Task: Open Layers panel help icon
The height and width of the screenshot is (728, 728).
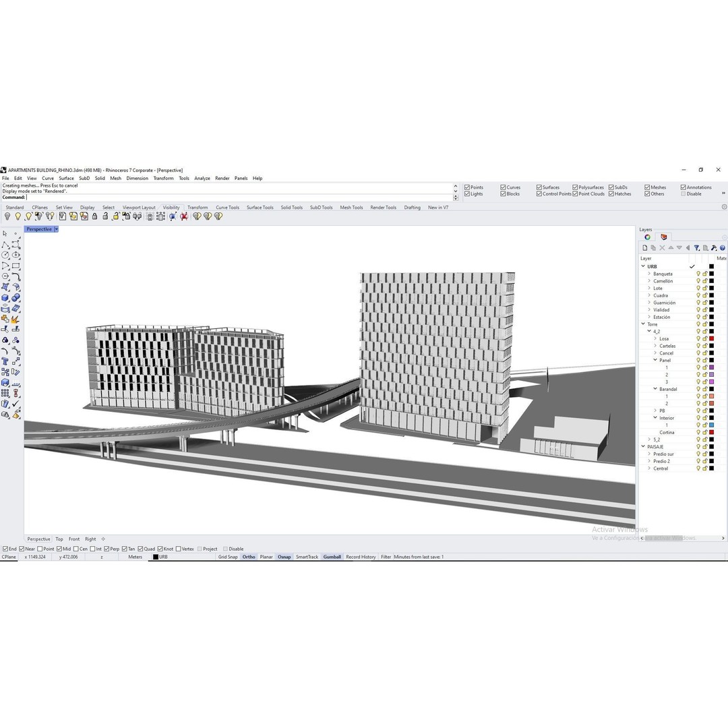Action: (723, 248)
